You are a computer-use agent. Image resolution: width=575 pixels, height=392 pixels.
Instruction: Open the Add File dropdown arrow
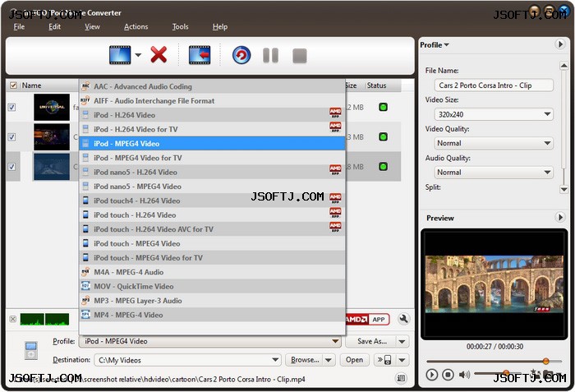[x=138, y=55]
